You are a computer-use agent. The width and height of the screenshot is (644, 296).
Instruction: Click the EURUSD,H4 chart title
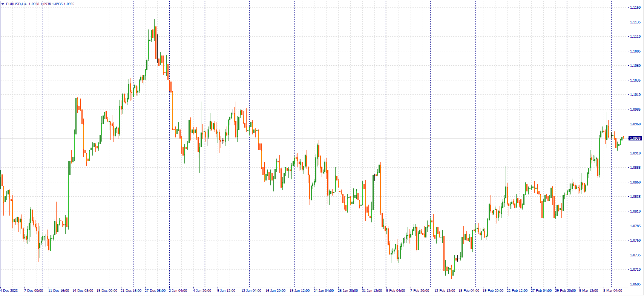tap(16, 4)
